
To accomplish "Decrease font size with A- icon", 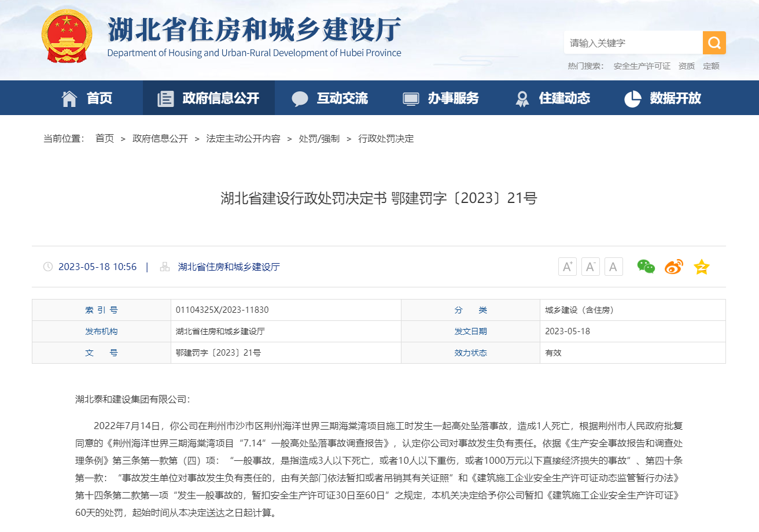I will 590,267.
